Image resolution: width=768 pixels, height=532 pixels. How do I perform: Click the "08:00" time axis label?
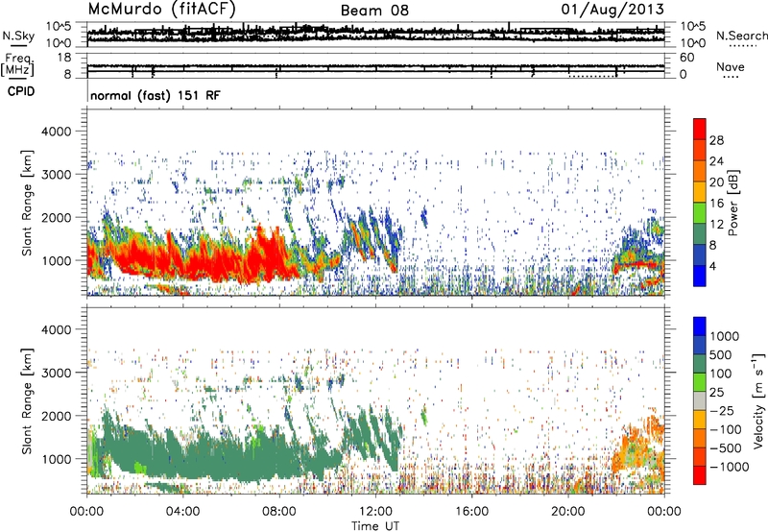coord(279,512)
